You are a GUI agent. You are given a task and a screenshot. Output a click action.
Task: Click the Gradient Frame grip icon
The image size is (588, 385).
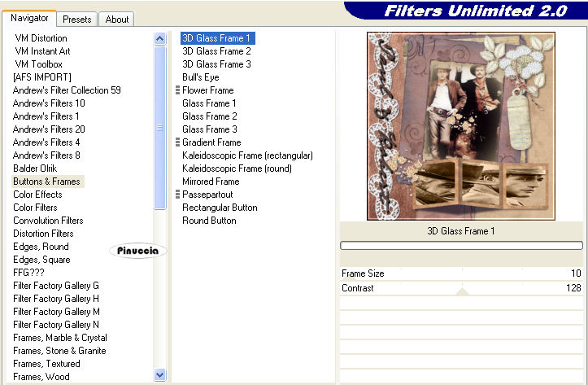pos(178,142)
